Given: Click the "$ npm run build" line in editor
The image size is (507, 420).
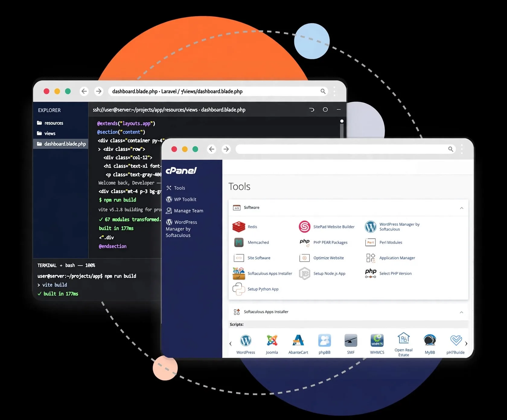Looking at the screenshot, I should (x=117, y=200).
